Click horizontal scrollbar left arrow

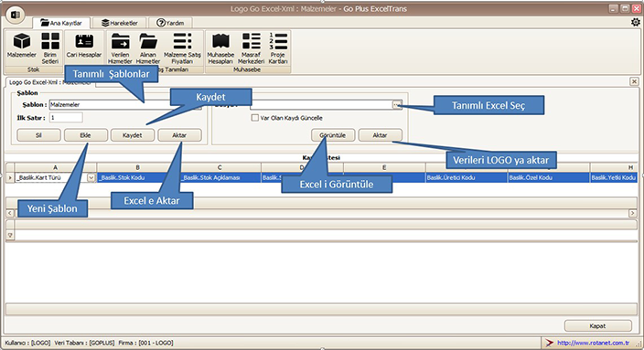[x=10, y=213]
